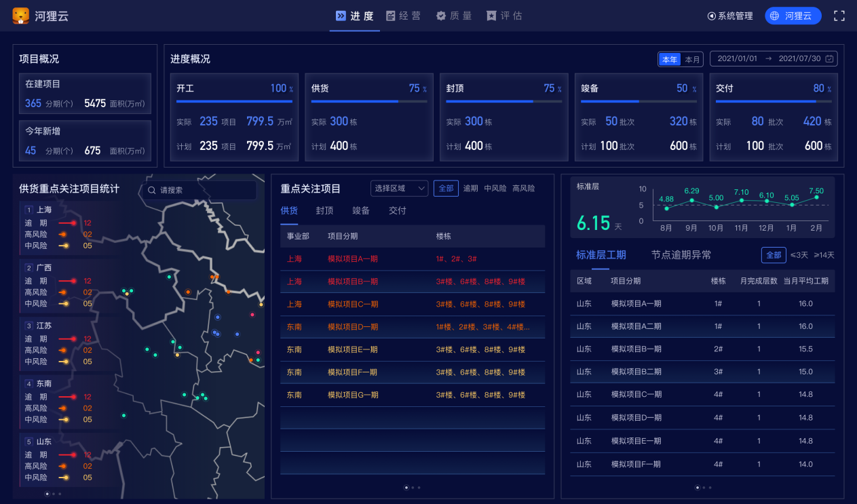Screen dimensions: 857x504
Task: Click the first pagination dot under key projects table
Action: tap(406, 487)
